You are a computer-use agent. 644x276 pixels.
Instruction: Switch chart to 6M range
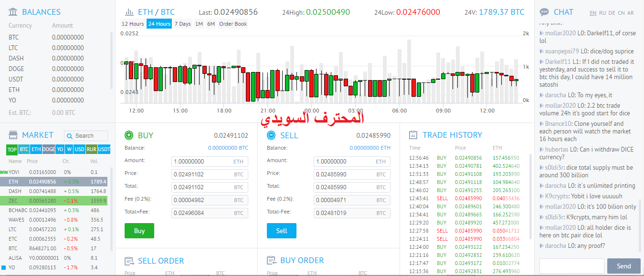(211, 24)
